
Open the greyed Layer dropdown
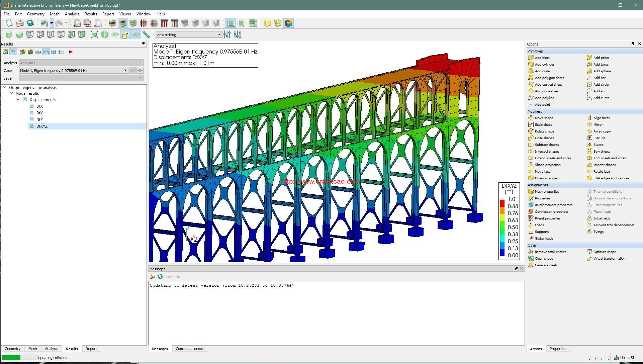(x=81, y=78)
